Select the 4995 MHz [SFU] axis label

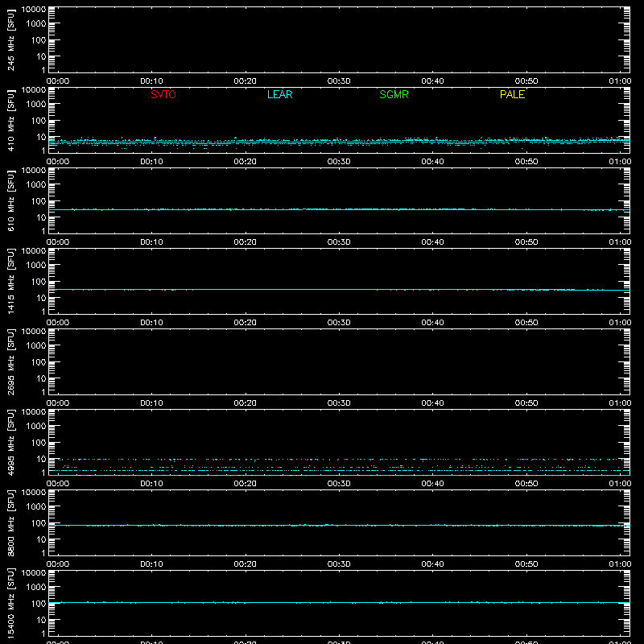(x=10, y=442)
